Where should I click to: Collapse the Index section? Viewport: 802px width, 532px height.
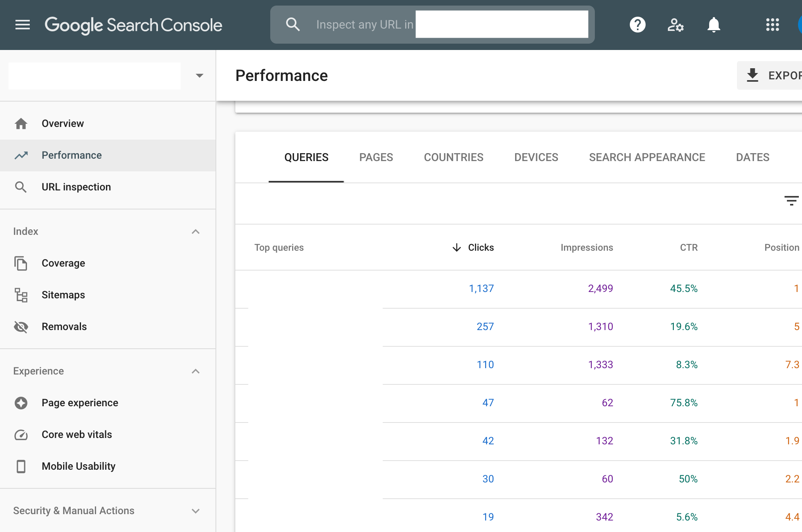click(x=195, y=231)
